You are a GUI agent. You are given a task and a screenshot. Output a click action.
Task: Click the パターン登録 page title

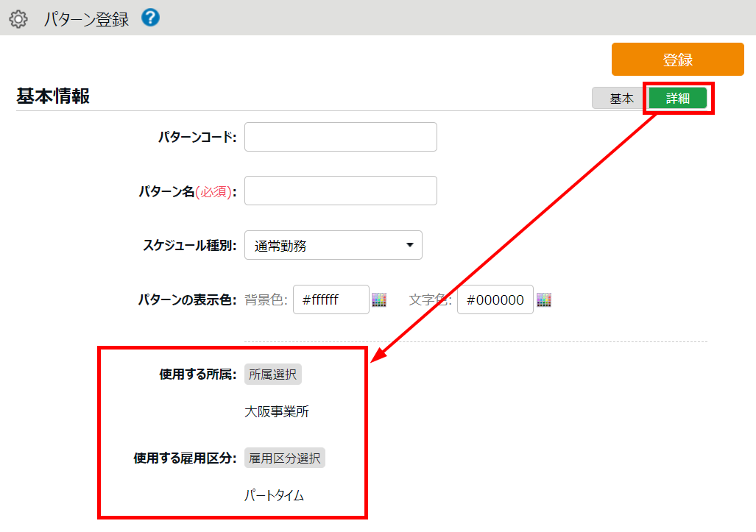click(x=86, y=19)
